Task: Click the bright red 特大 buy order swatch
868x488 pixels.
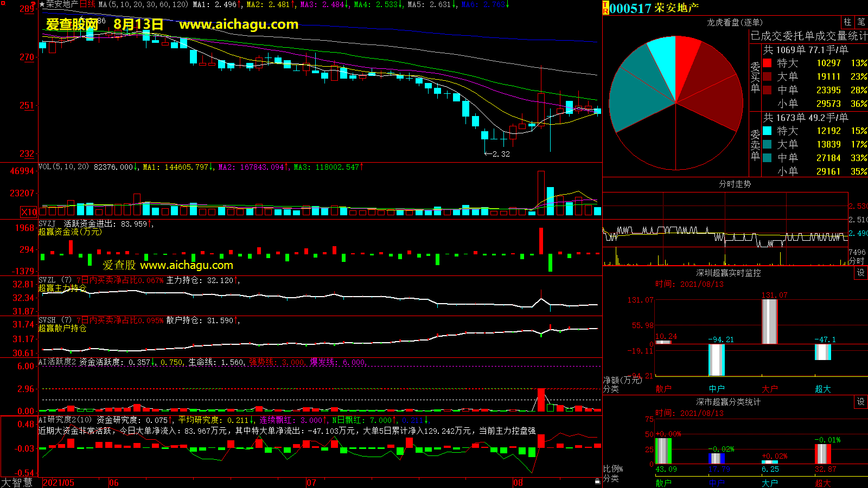Action: [767, 63]
